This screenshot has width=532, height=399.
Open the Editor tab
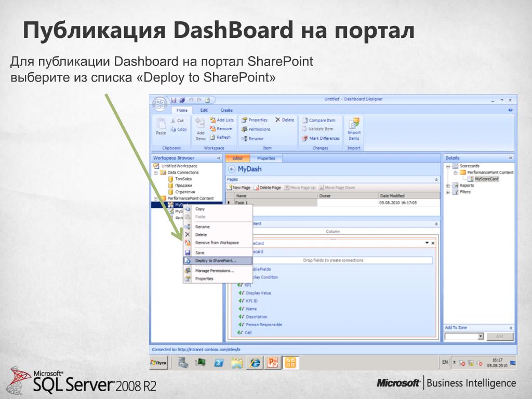click(237, 158)
